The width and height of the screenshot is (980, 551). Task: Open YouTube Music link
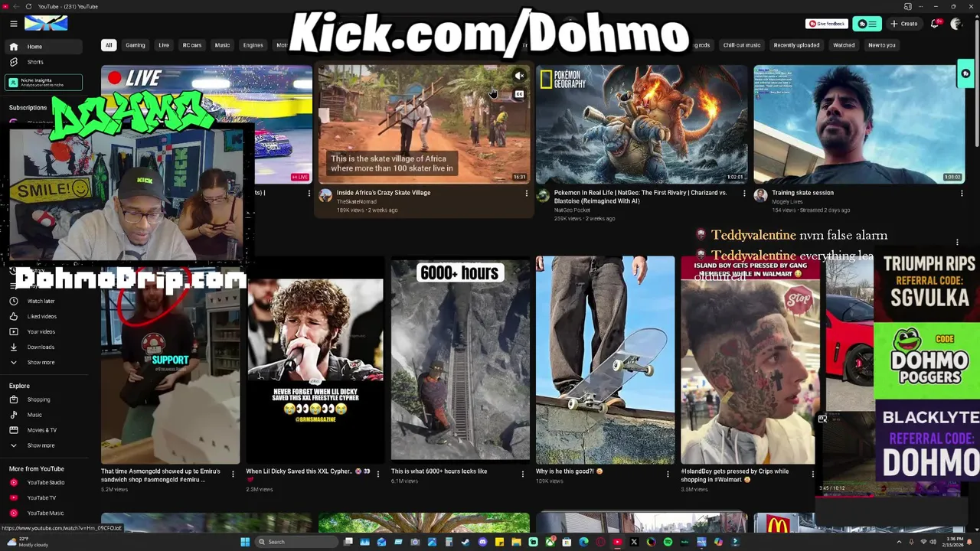tap(45, 514)
